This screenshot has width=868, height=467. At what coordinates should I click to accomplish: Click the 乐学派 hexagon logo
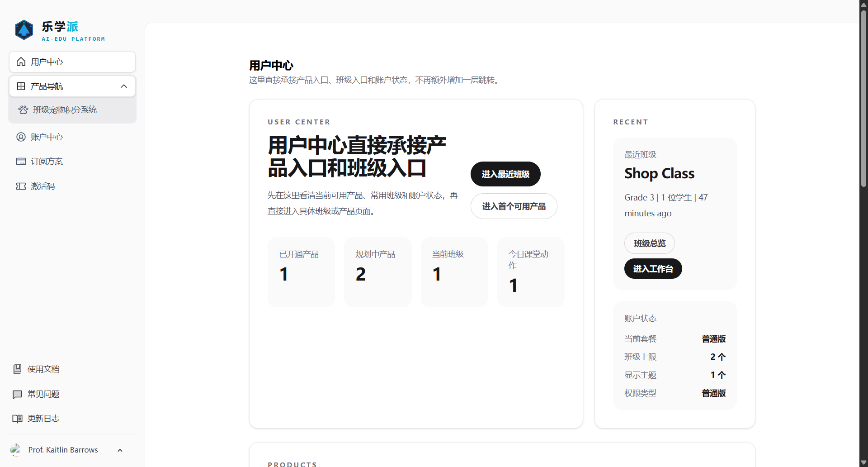(24, 30)
